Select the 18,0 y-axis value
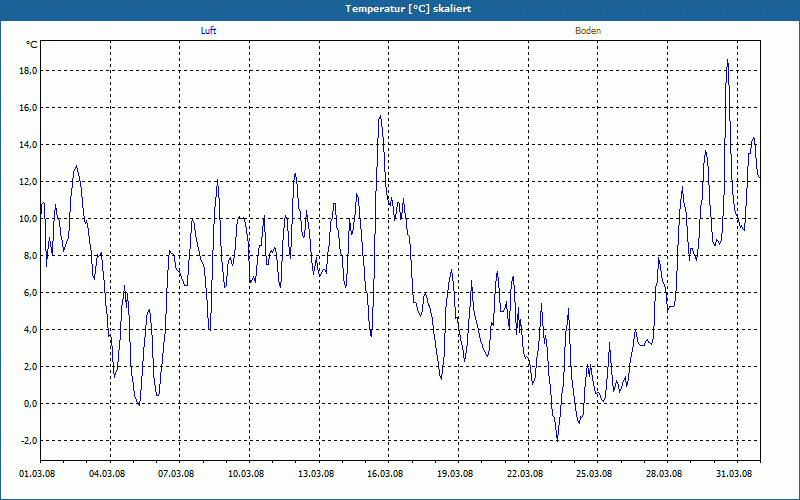This screenshot has height=500, width=800. tap(29, 71)
